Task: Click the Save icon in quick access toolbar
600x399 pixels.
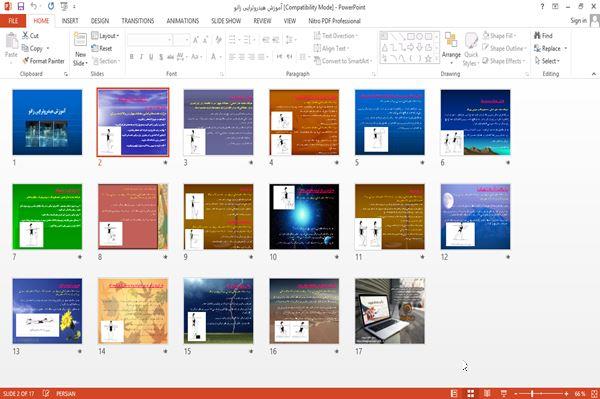Action: point(21,6)
